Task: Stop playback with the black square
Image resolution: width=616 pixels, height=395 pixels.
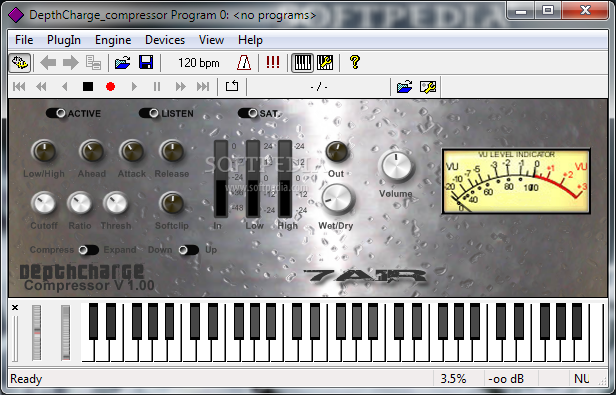Action: [x=88, y=86]
